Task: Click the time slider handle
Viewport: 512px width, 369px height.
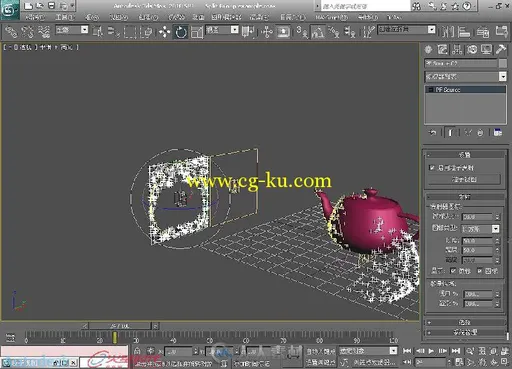Action: tap(120, 326)
